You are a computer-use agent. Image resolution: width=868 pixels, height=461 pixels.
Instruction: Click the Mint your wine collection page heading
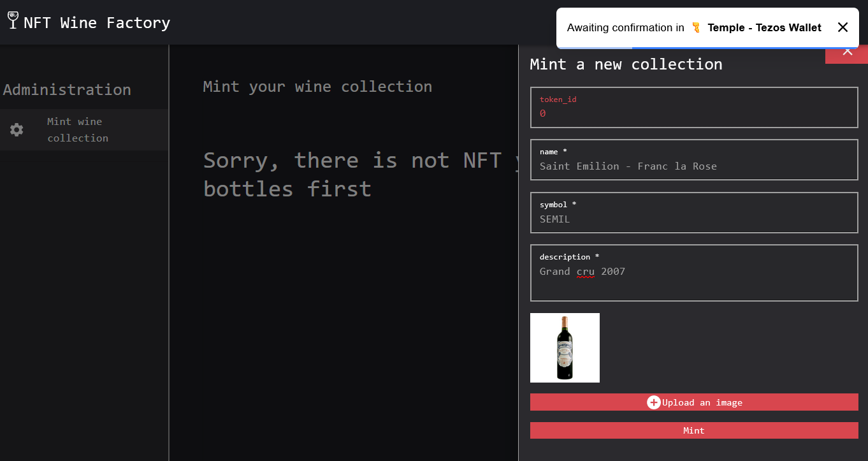coord(317,87)
